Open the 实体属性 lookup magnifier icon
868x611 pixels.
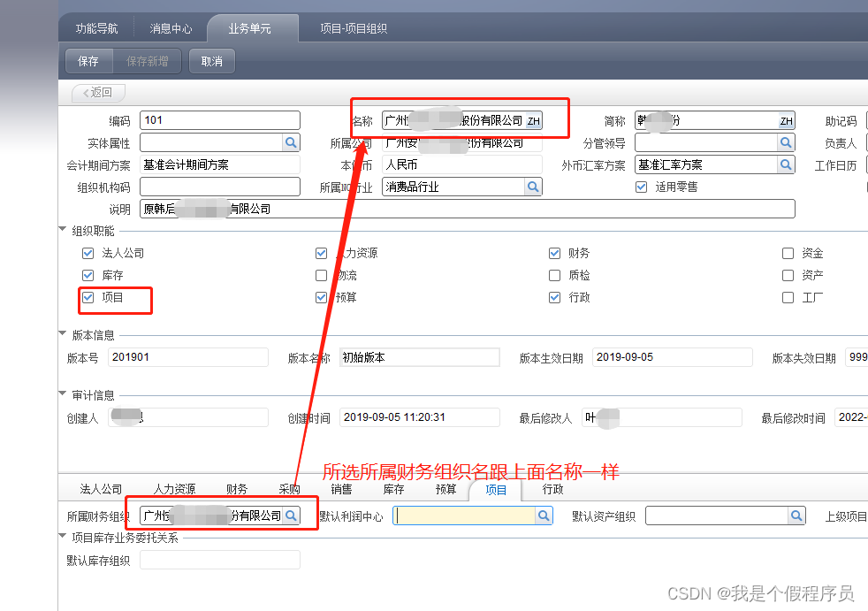292,141
